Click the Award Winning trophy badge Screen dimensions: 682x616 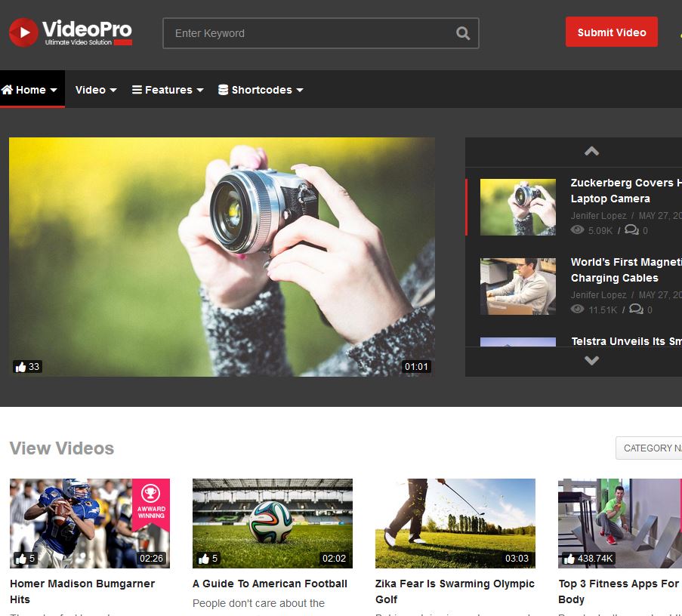pyautogui.click(x=151, y=504)
